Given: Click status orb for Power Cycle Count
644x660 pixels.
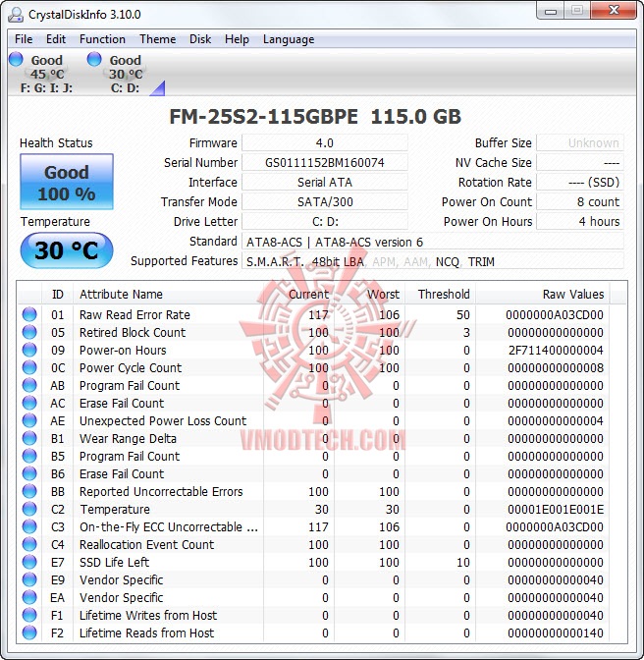Looking at the screenshot, I should coord(29,367).
